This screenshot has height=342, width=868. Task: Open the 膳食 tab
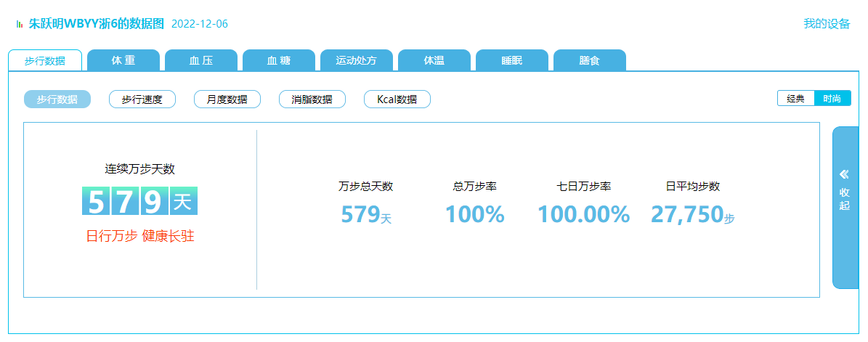[590, 60]
